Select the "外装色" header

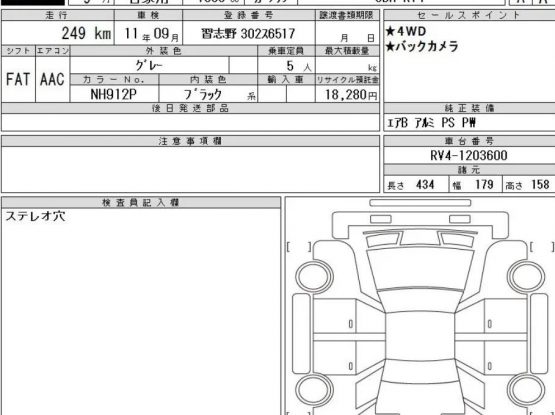pyautogui.click(x=164, y=51)
